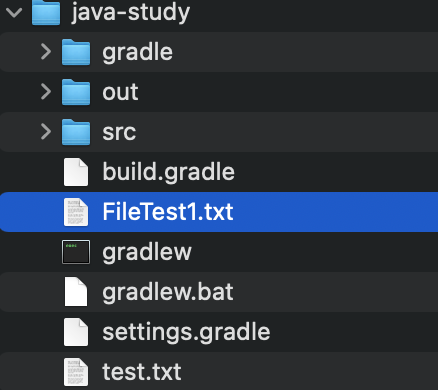This screenshot has height=390, width=438.
Task: Expand the src folder chevron
Action: pyautogui.click(x=46, y=132)
